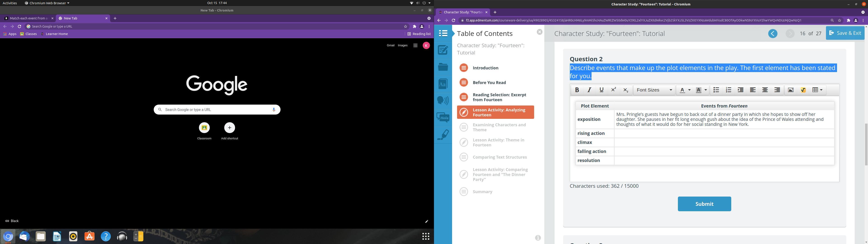Viewport: 868px width, 244px height.
Task: Toggle italic text formatting
Action: click(x=589, y=90)
